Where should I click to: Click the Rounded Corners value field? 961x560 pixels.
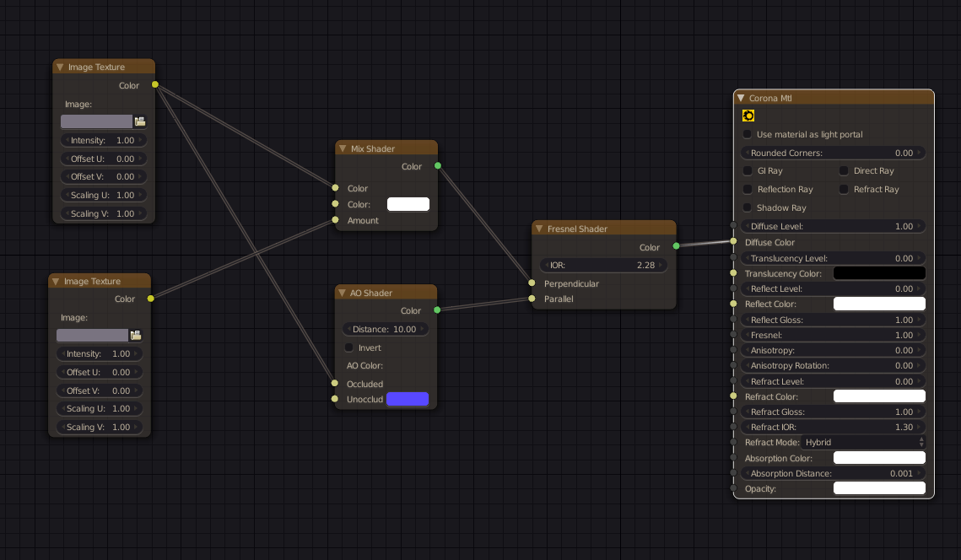point(833,153)
